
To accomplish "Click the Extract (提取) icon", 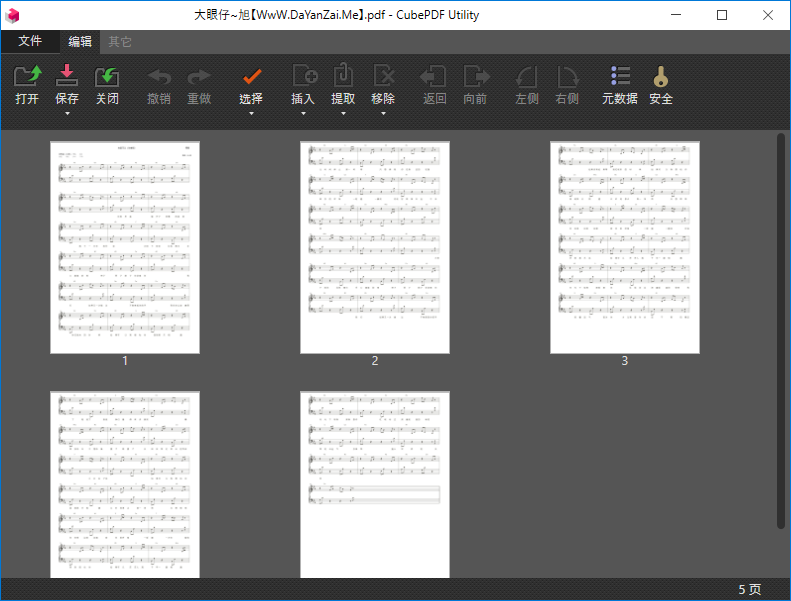I will (x=343, y=77).
